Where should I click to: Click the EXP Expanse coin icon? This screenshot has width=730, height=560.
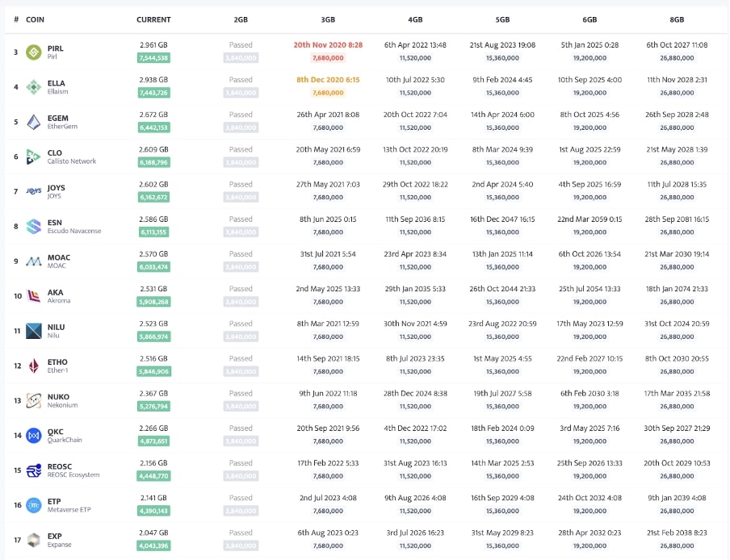pos(34,540)
